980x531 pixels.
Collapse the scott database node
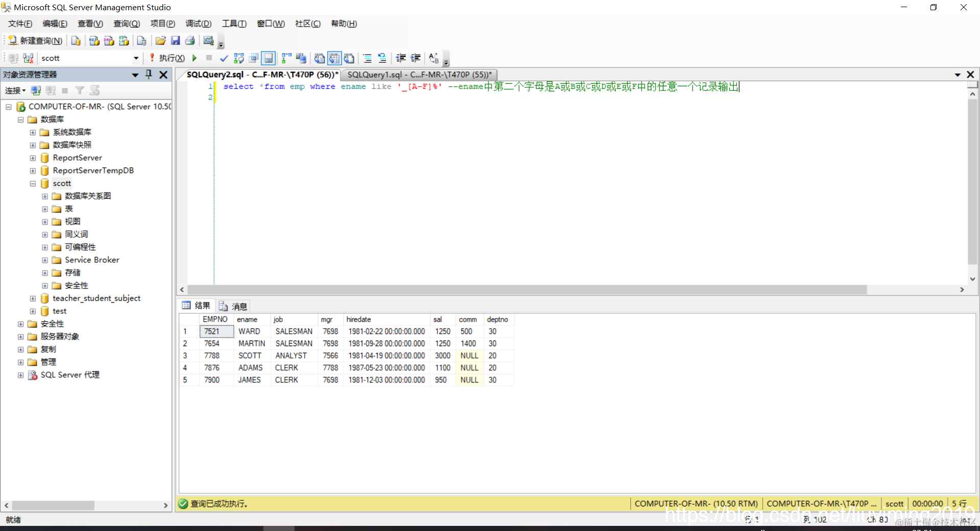tap(33, 183)
